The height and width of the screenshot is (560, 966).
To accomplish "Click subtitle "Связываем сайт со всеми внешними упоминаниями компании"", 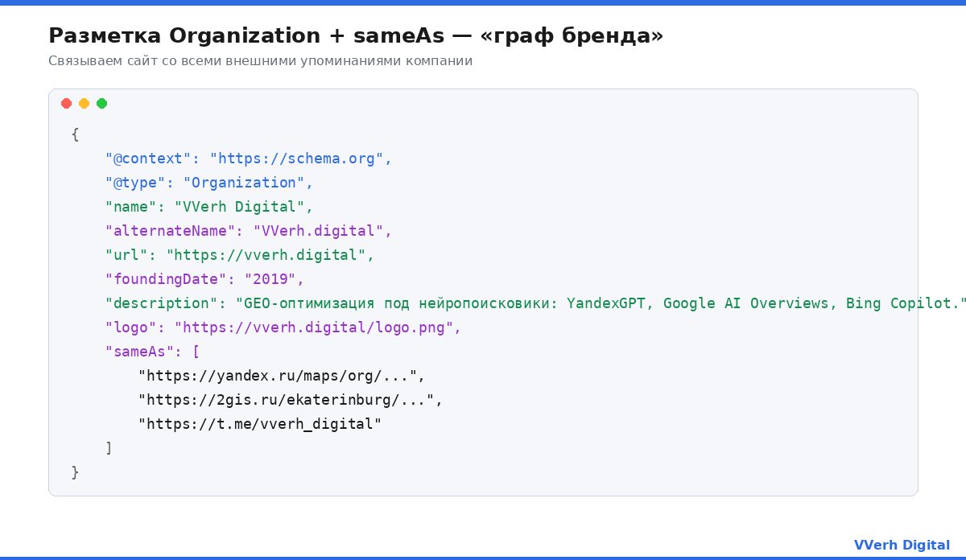I will point(260,61).
